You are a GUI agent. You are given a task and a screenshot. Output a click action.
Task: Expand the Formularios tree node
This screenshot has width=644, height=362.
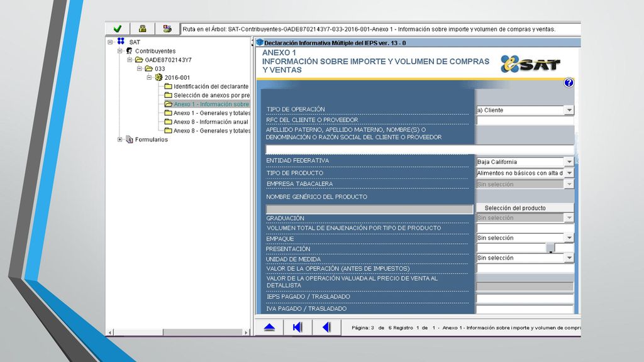pos(120,140)
